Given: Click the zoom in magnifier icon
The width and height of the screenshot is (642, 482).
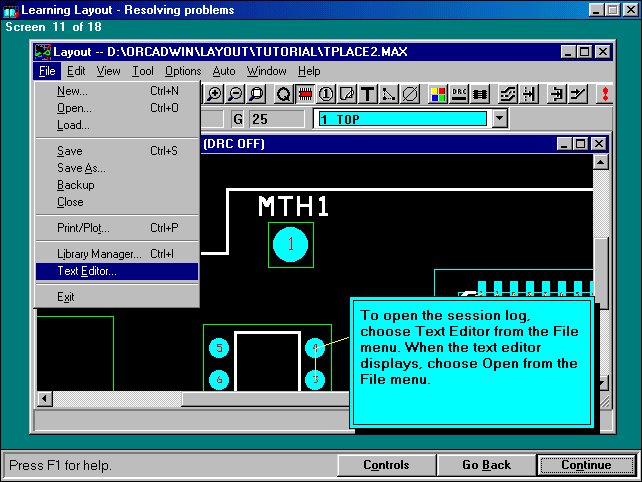Looking at the screenshot, I should pos(213,94).
